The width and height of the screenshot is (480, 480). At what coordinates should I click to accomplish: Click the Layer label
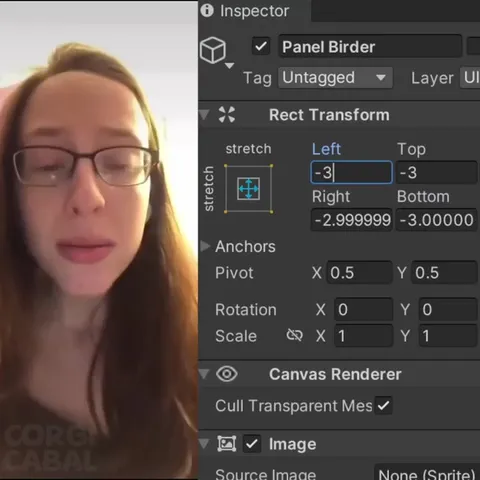(432, 79)
